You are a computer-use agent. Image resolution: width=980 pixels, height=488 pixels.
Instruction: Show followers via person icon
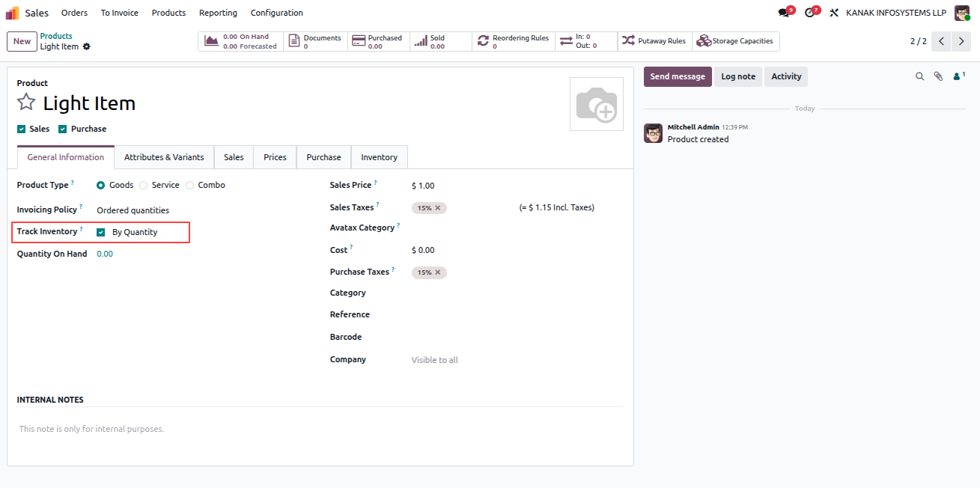[x=959, y=76]
